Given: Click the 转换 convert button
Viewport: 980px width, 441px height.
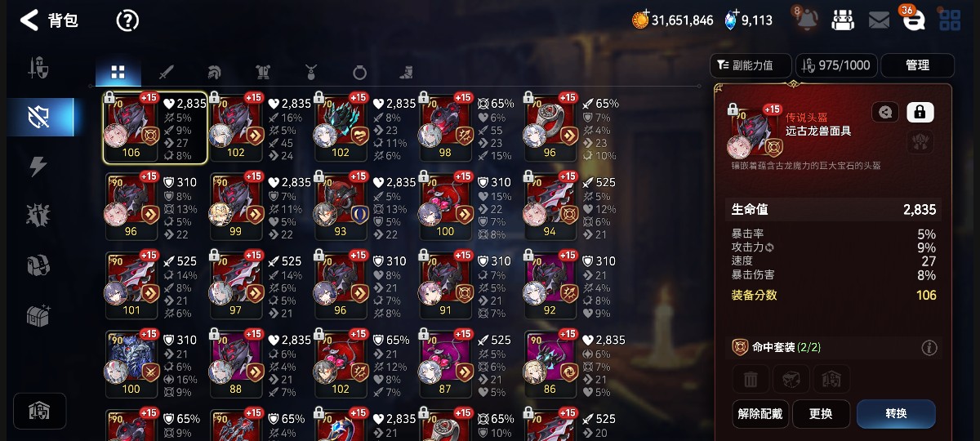Looking at the screenshot, I should 896,414.
